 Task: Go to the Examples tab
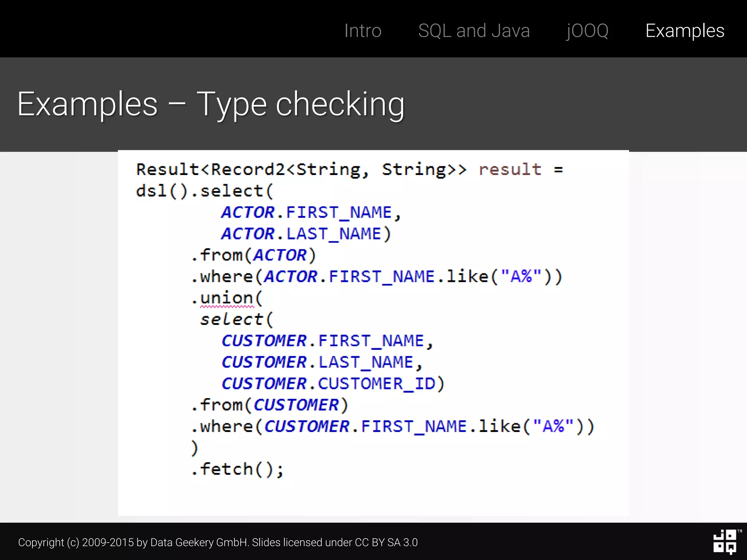point(685,31)
